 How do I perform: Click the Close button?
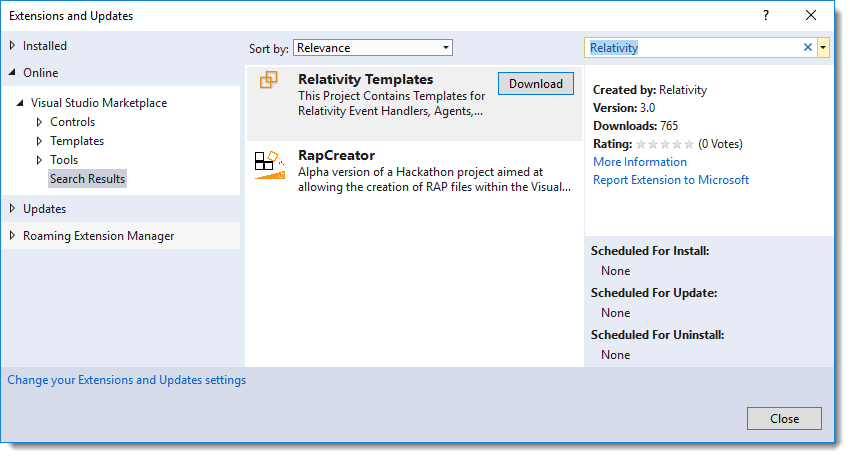[x=784, y=418]
